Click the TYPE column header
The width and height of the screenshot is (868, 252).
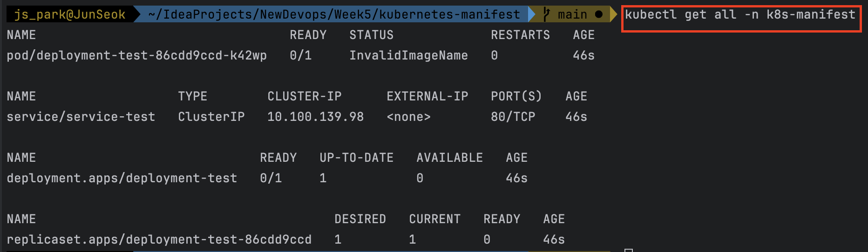click(193, 97)
